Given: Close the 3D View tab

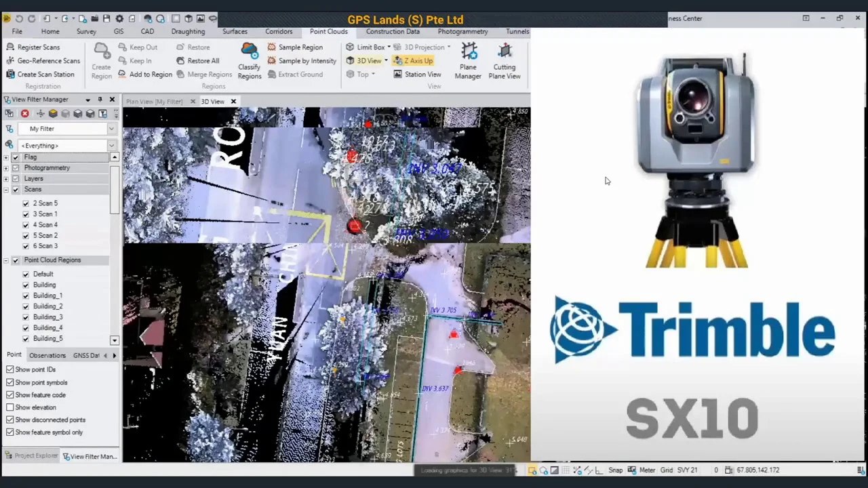Looking at the screenshot, I should [x=233, y=102].
